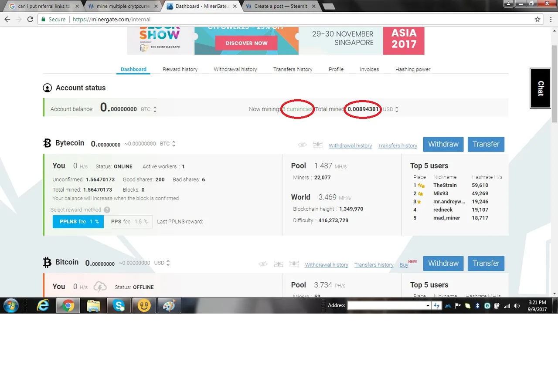Open the Transfers history tab
The height and width of the screenshot is (392, 558).
coord(293,69)
